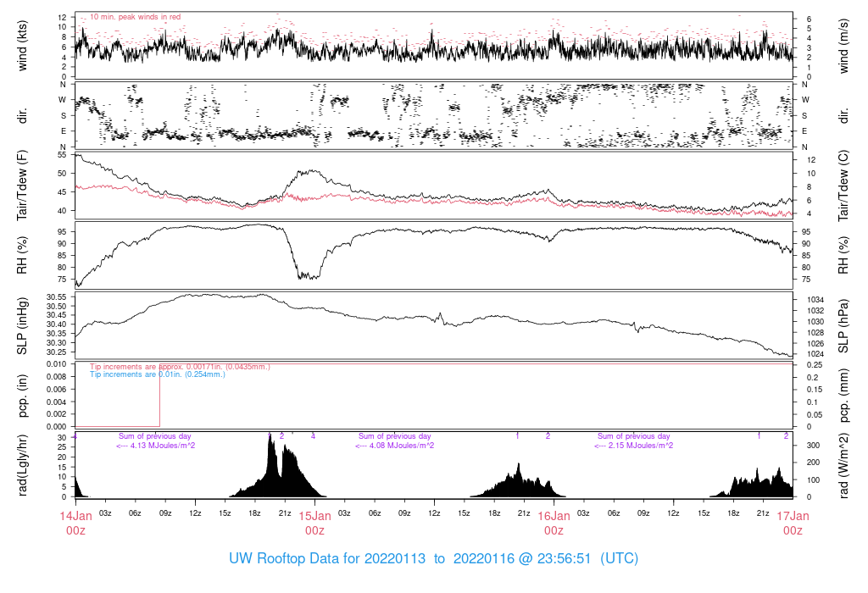
Task: Click the red 'Tip increments are approx. 0.00171in.' note
Action: click(x=180, y=367)
